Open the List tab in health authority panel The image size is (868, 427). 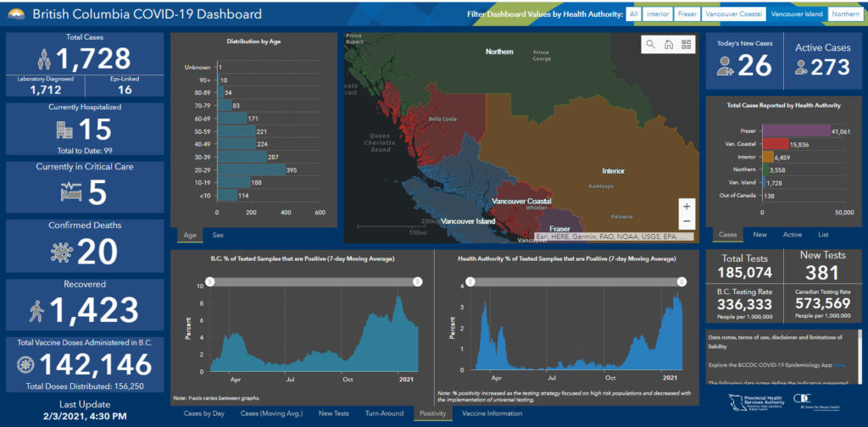tap(823, 235)
